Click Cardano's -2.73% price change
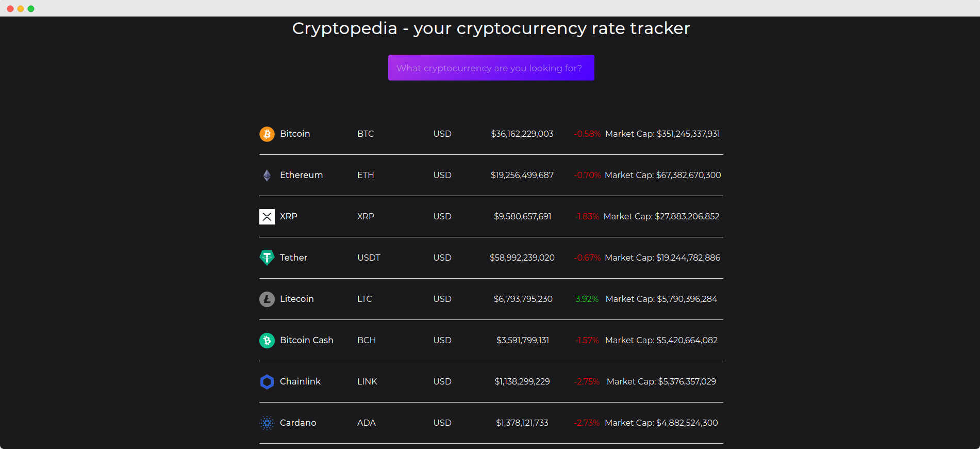Image resolution: width=980 pixels, height=449 pixels. point(587,423)
